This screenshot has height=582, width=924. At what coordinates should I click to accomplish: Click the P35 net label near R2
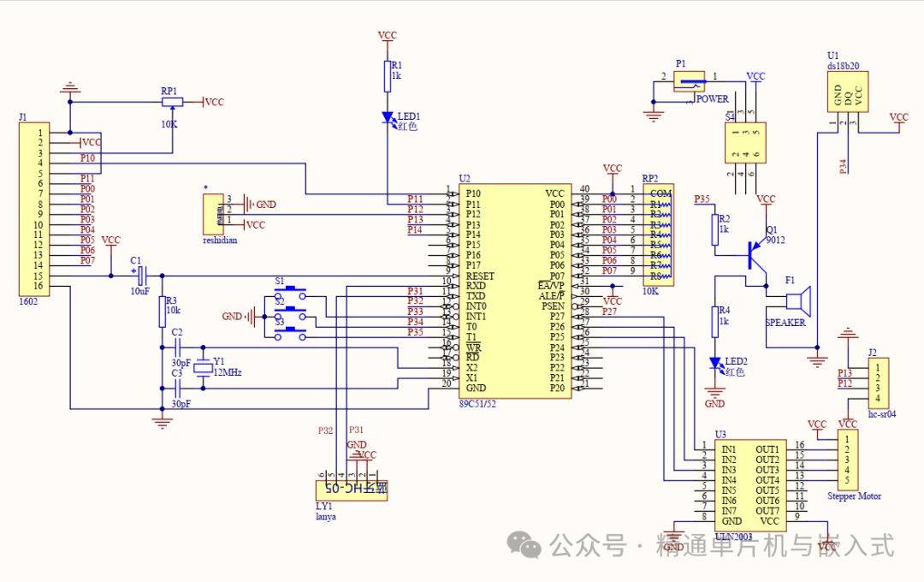coord(702,199)
